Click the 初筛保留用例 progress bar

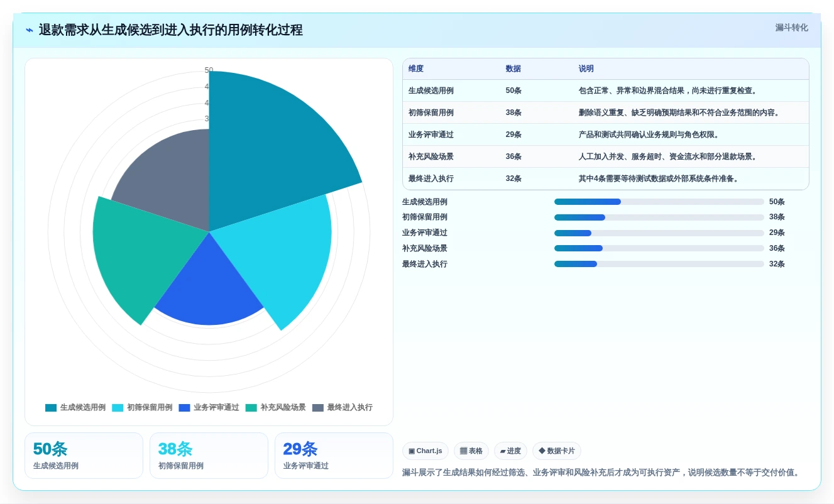659,217
